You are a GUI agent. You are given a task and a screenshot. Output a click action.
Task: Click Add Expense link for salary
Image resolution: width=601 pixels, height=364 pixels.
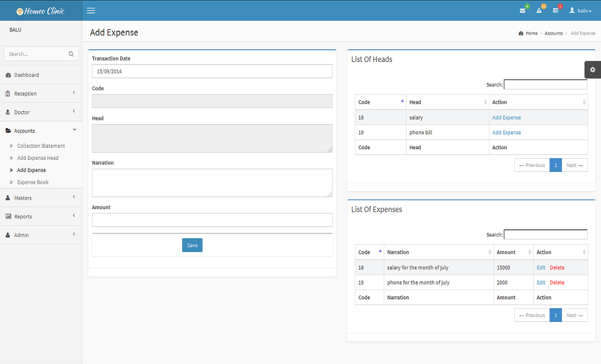click(x=506, y=118)
